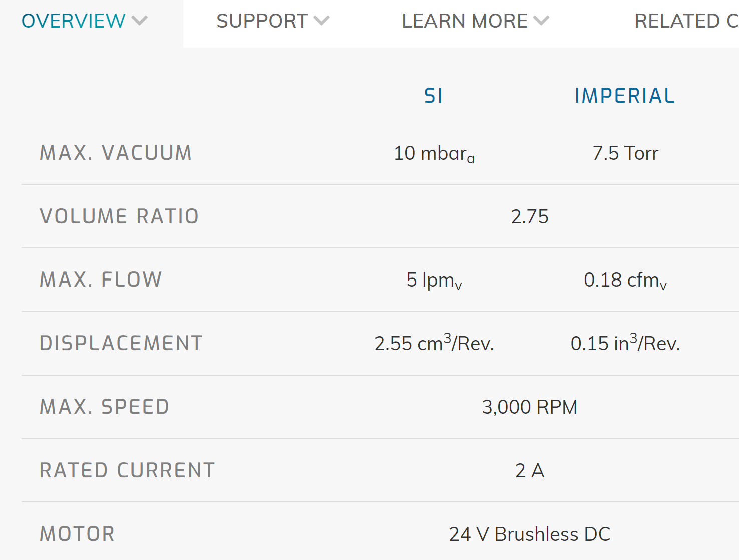Image resolution: width=739 pixels, height=560 pixels.
Task: Click the Rated Current 2 A value
Action: [530, 470]
